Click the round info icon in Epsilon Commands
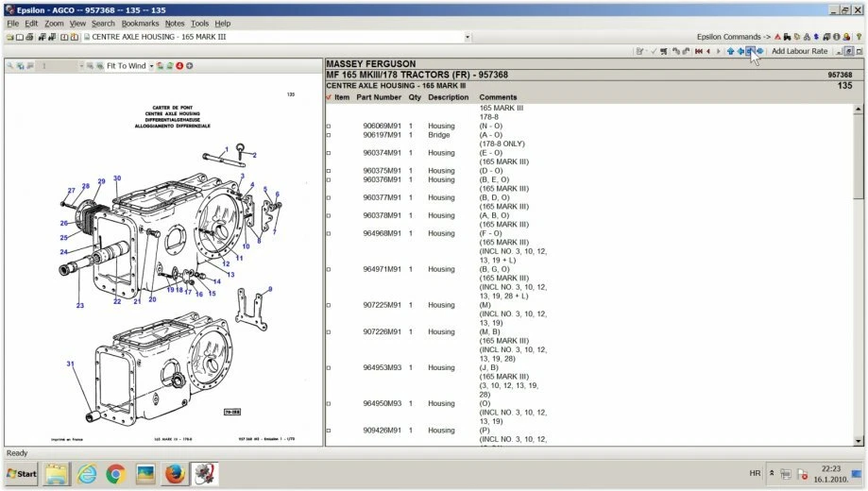Screen dimensions: 868x491 [837, 37]
